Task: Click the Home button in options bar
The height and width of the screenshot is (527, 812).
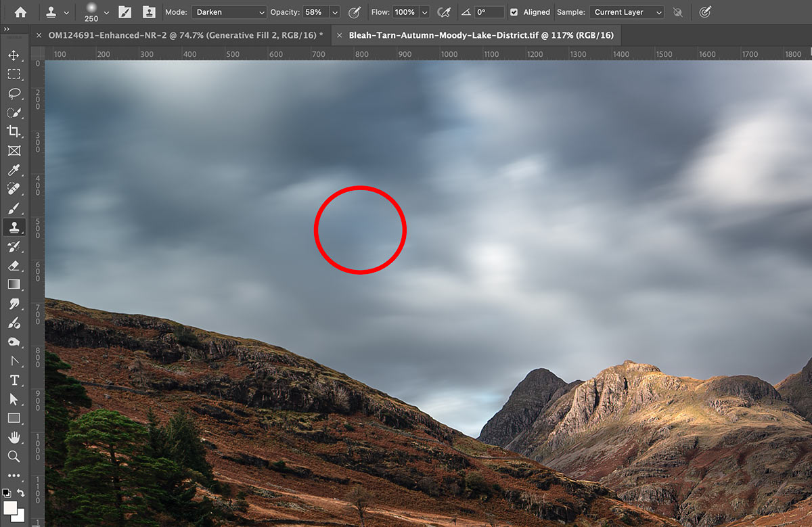Action: tap(21, 12)
